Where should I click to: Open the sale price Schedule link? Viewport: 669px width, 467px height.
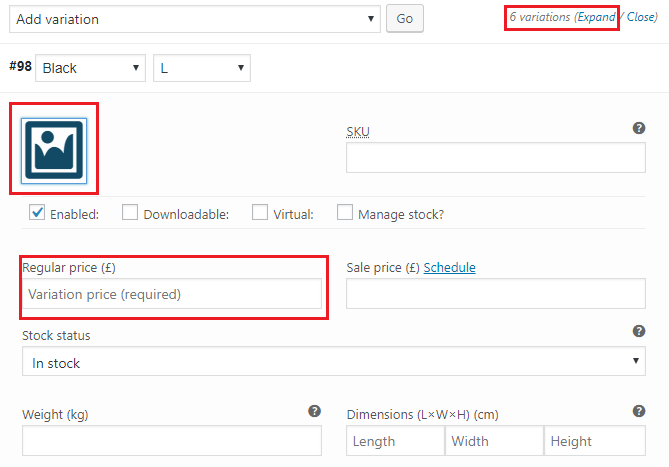pyautogui.click(x=449, y=267)
